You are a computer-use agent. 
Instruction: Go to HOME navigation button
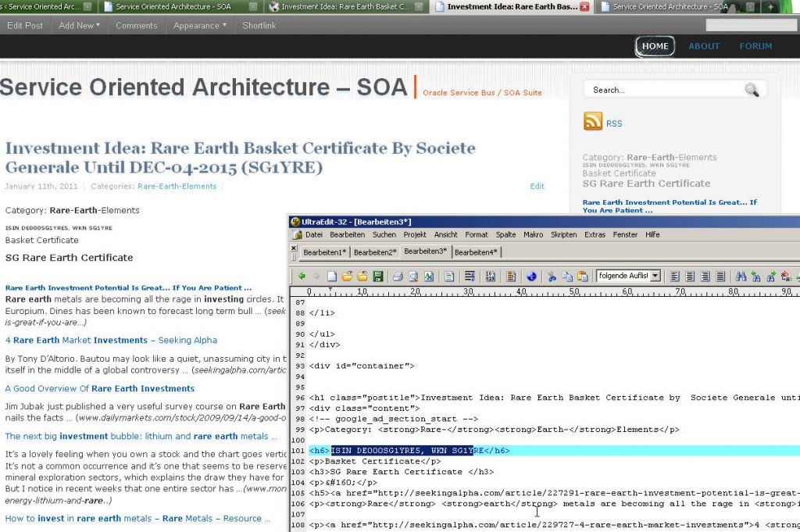tap(655, 46)
